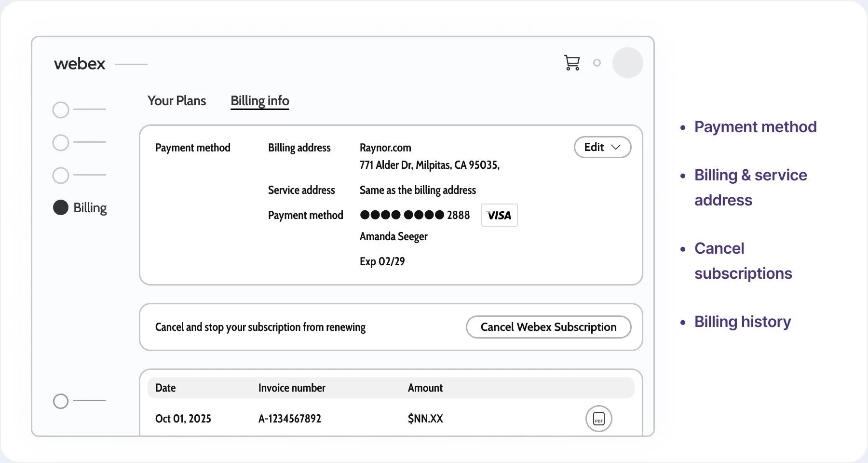Select the Cancel subscriptions list item
Image resolution: width=868 pixels, height=463 pixels.
(x=743, y=260)
